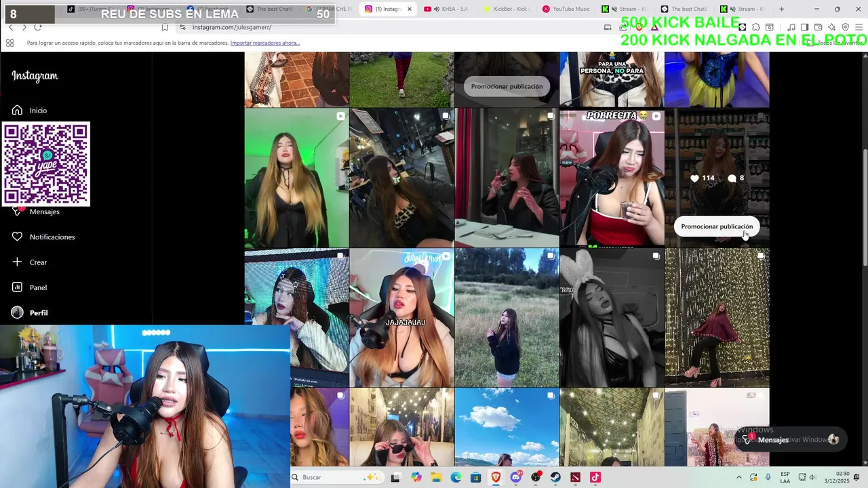Click the 114 likes count

tap(703, 178)
